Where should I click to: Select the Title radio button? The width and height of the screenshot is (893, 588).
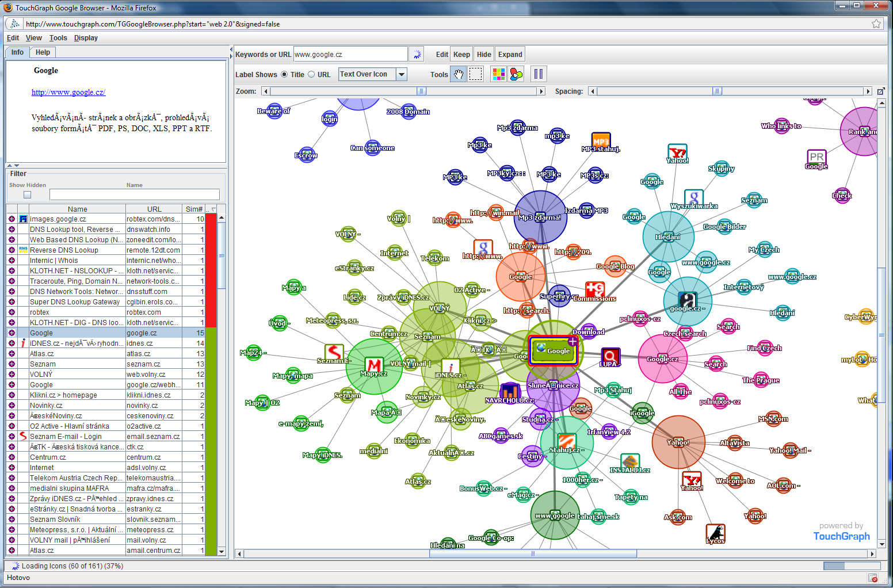pyautogui.click(x=284, y=74)
